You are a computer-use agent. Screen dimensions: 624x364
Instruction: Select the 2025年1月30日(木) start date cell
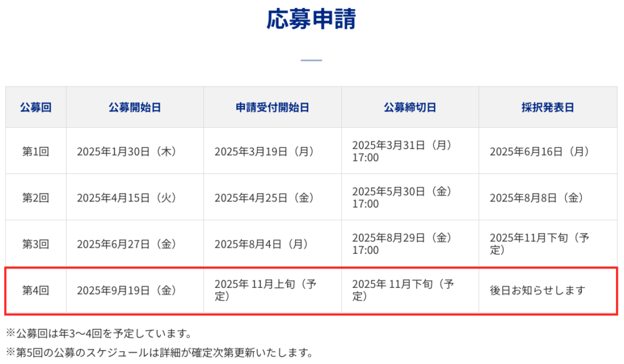pos(126,152)
